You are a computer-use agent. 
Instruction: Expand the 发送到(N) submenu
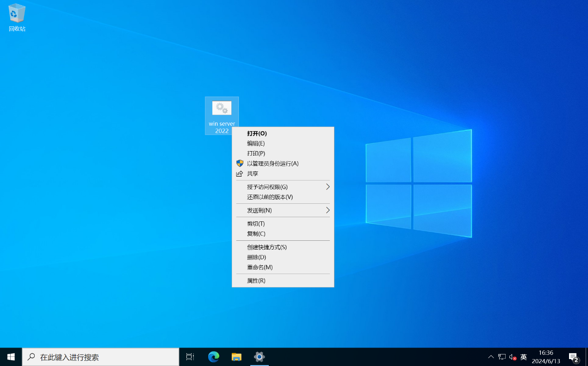tap(283, 210)
